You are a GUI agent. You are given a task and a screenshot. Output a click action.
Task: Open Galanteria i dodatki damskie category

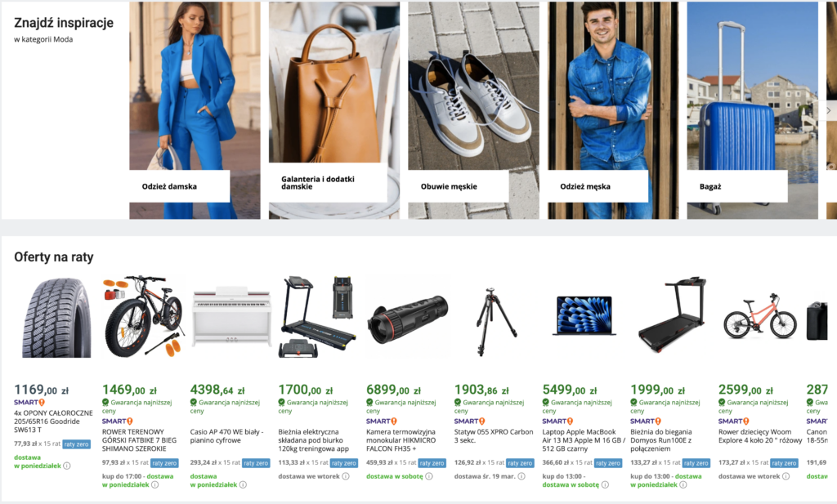[x=334, y=110]
